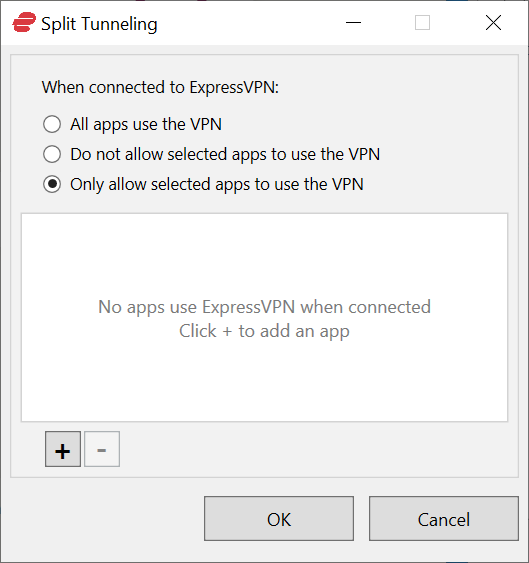
Task: Close the Split Tunneling dialog with X
Action: coord(493,23)
